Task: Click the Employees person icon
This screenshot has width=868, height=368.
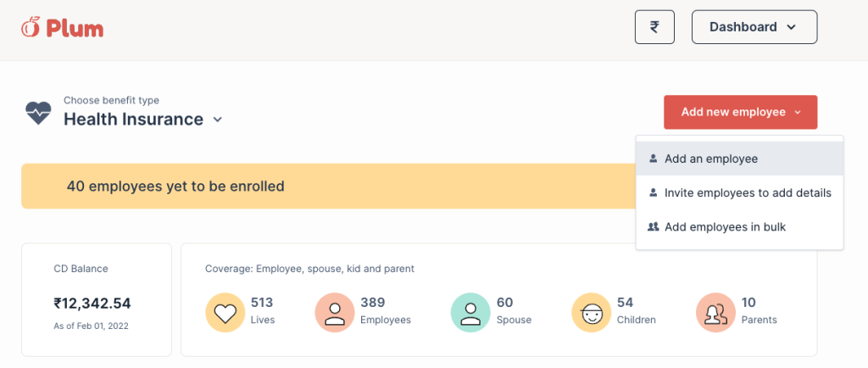Action: click(335, 313)
